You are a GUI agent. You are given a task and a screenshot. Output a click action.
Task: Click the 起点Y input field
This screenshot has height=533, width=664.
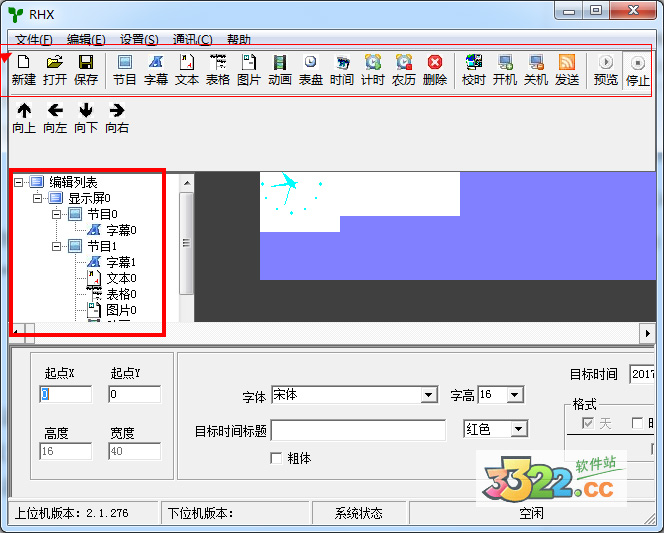click(134, 394)
